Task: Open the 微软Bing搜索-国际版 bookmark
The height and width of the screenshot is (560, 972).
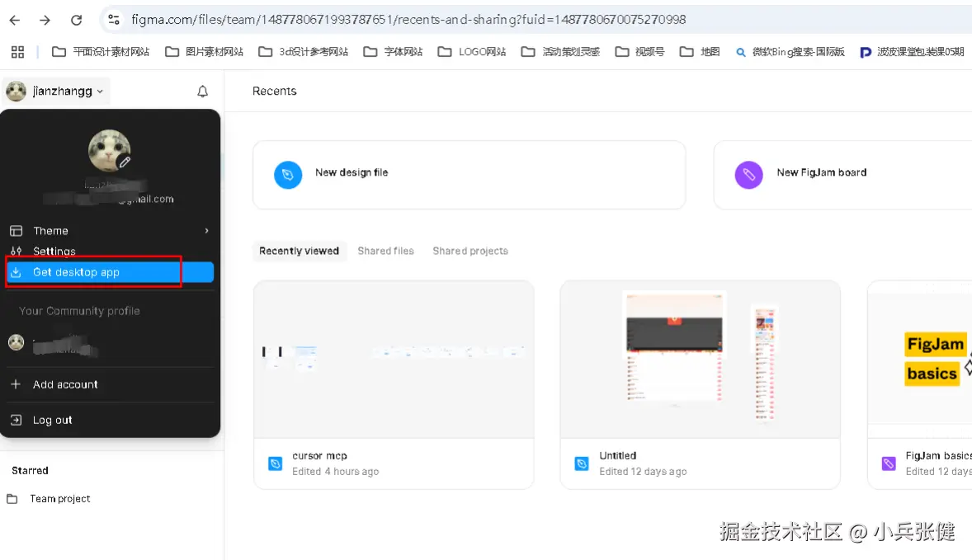Action: tap(790, 52)
